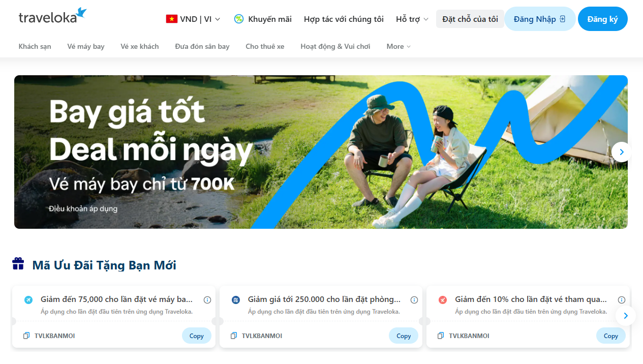Open info icon for the 250.000 hotel coupon
The width and height of the screenshot is (643, 364).
tap(414, 300)
